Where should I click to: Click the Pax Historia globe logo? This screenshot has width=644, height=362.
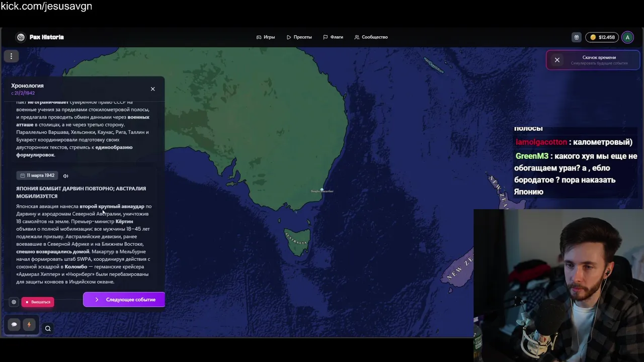point(21,37)
